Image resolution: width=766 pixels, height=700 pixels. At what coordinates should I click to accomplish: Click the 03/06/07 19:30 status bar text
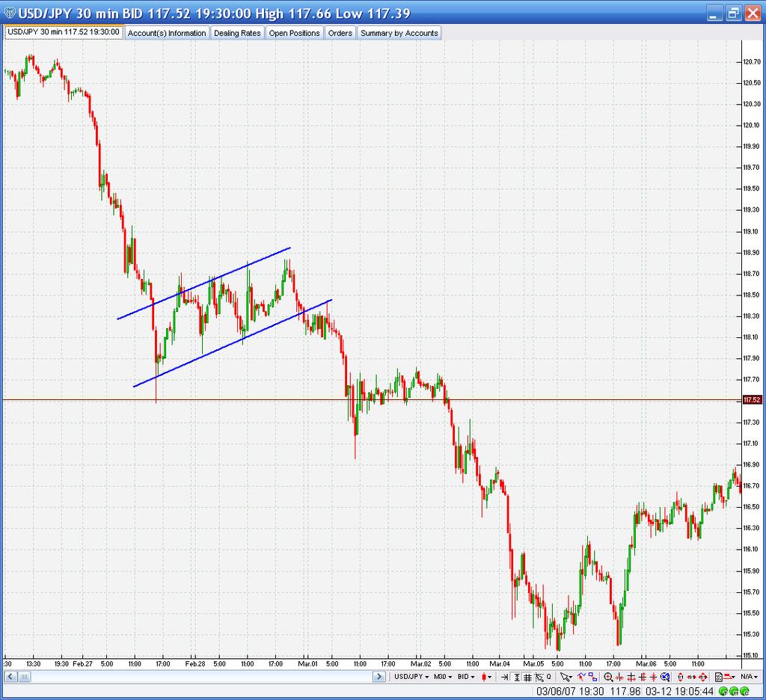[x=570, y=691]
